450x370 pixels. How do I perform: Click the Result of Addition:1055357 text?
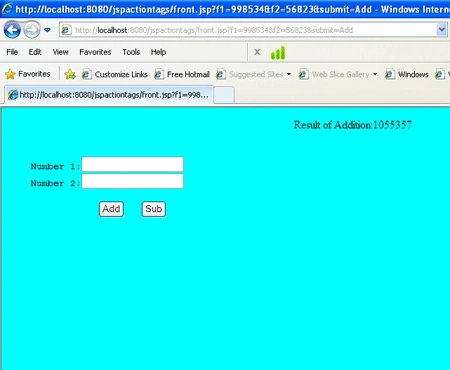353,125
